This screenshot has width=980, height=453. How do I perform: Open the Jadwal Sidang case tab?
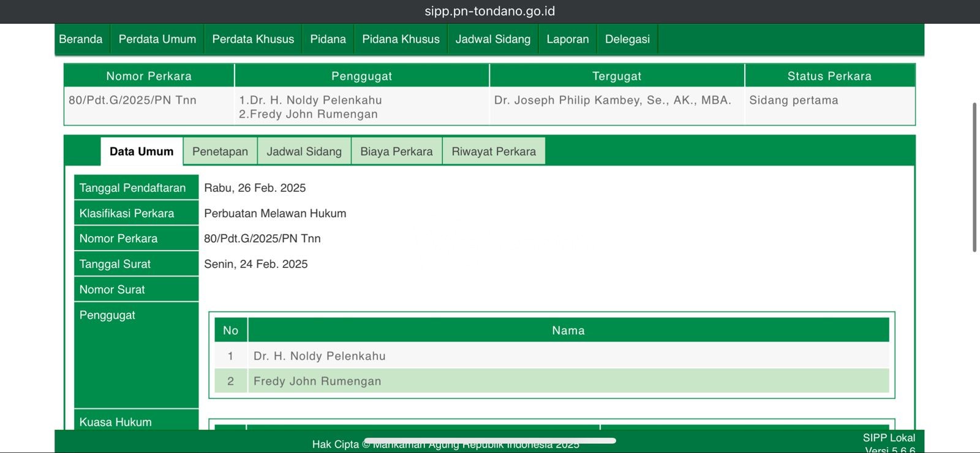coord(304,151)
